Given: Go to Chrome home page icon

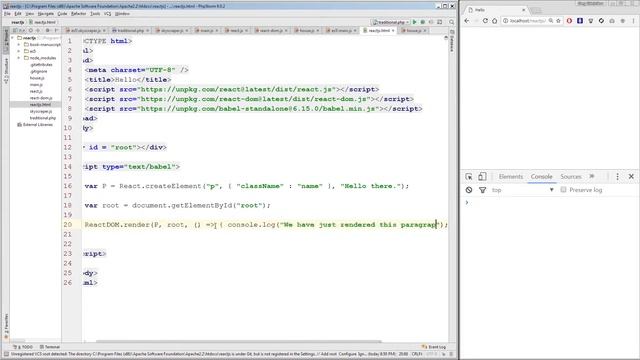Looking at the screenshot, I should coord(494,21).
